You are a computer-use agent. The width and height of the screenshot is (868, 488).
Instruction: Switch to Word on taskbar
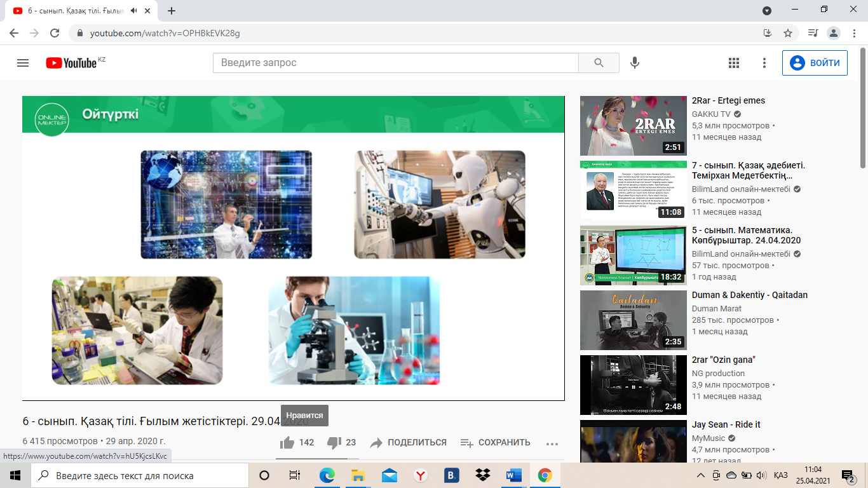tap(513, 475)
